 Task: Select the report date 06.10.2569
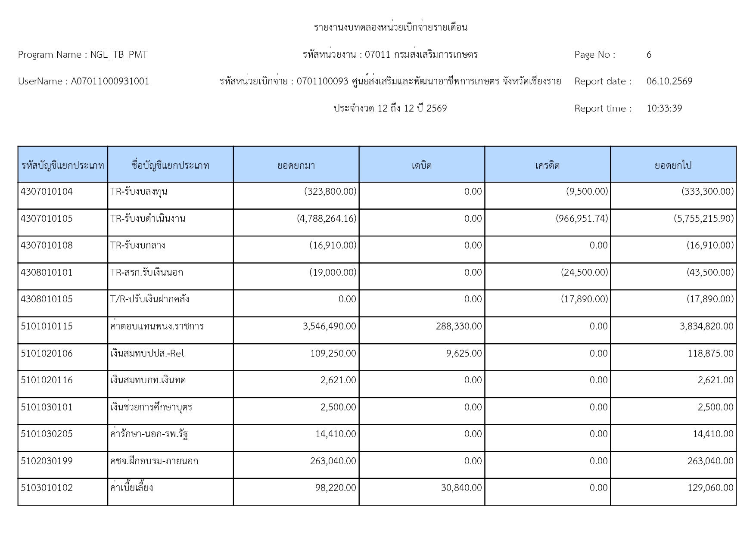tap(669, 81)
